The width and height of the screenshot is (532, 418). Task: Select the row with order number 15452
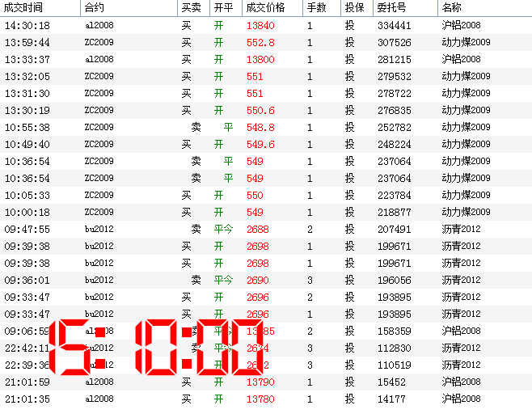point(391,382)
